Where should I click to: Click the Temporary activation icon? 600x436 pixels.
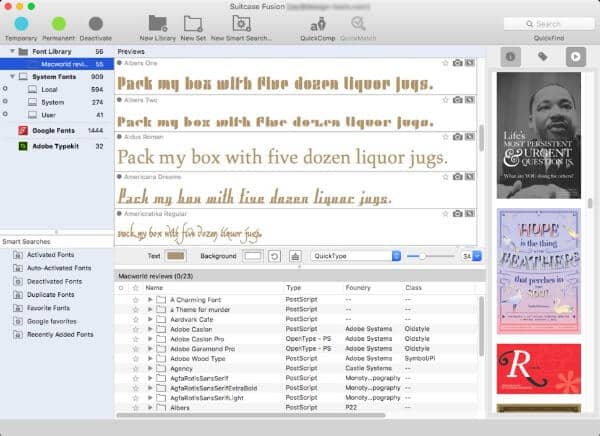tap(21, 24)
